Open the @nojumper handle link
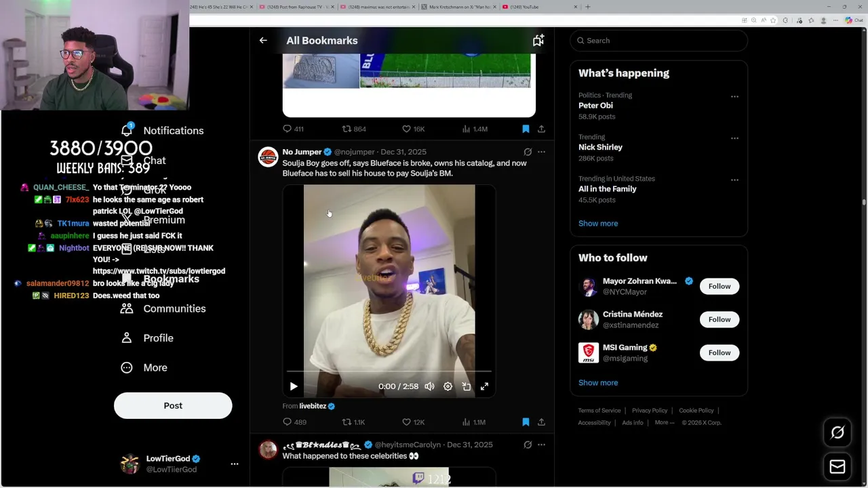Screen dimensions: 868x488 (x=354, y=152)
